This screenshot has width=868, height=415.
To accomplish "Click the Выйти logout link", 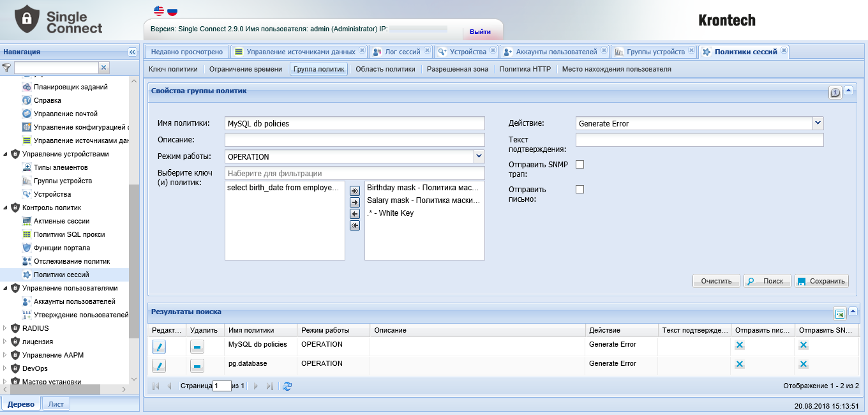I will 480,31.
